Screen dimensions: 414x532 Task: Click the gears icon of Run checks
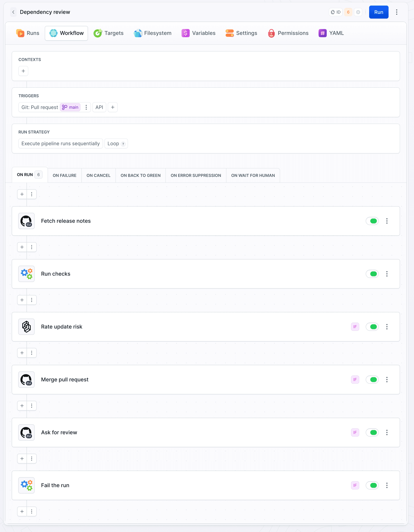27,274
